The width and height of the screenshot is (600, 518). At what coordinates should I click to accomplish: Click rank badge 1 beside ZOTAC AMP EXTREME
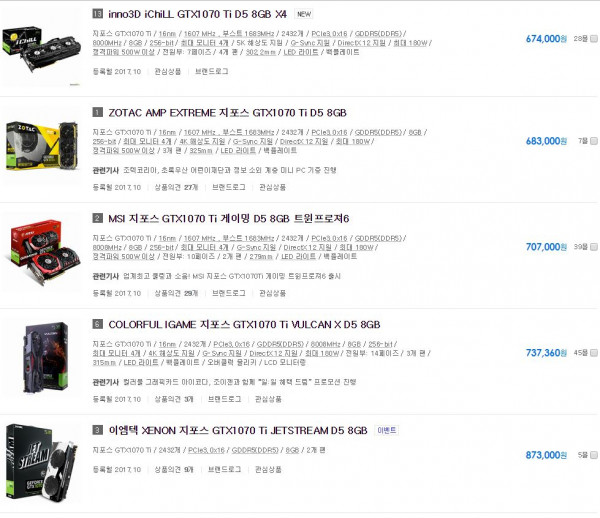[x=98, y=112]
